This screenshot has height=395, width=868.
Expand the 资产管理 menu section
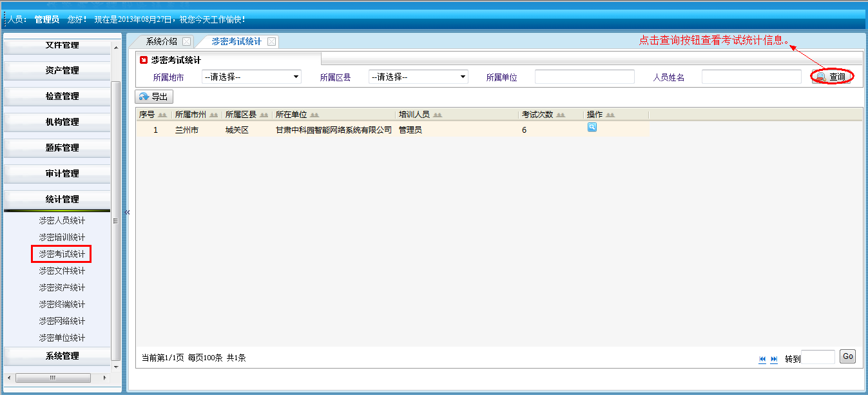pos(57,70)
